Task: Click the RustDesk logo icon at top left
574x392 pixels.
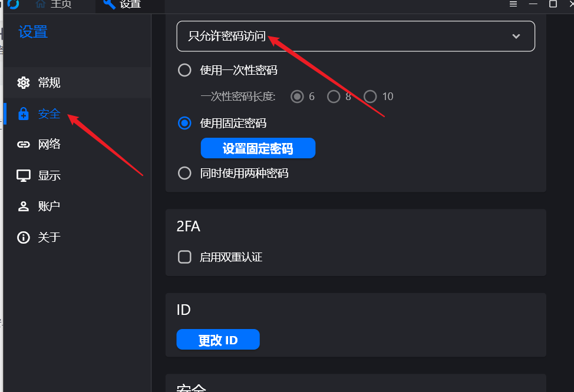Action: pos(13,4)
